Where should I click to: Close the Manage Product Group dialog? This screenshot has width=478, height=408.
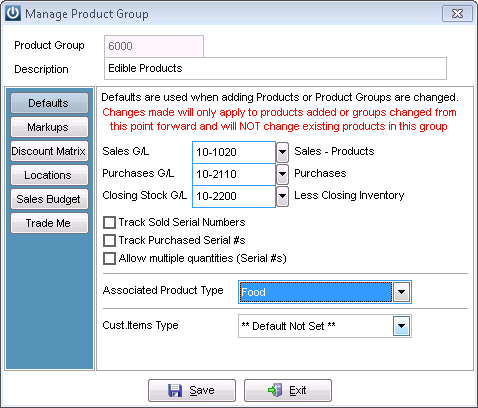tap(457, 14)
